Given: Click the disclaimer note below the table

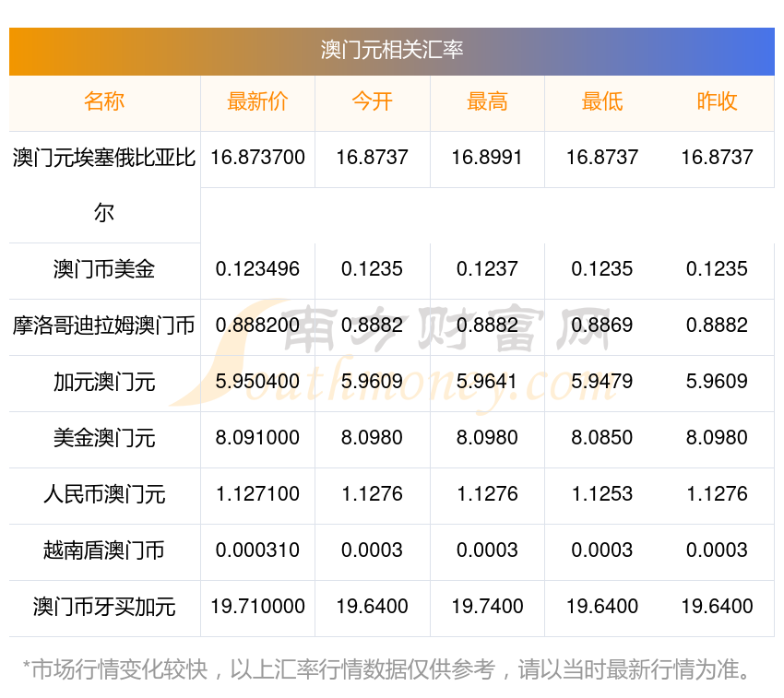Looking at the screenshot, I should click(386, 670).
